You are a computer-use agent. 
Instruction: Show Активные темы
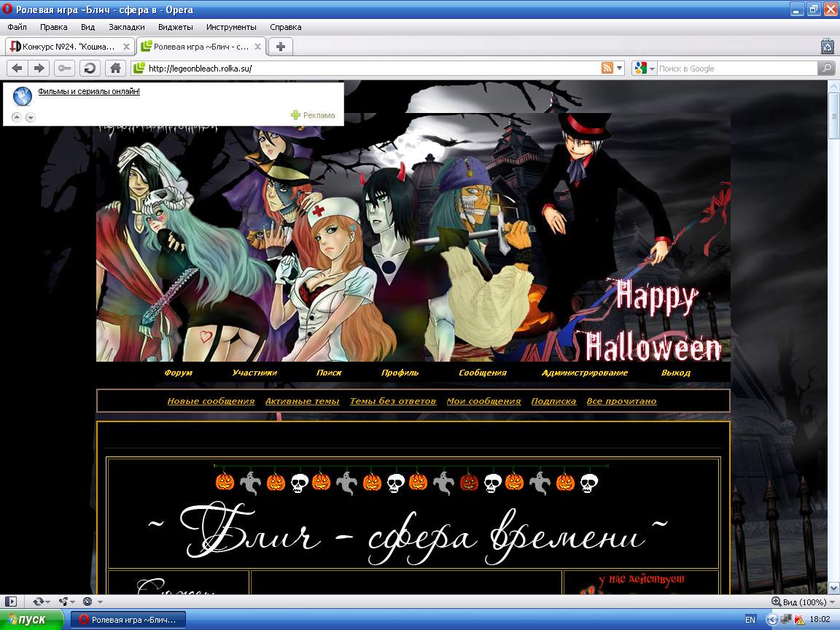point(302,401)
